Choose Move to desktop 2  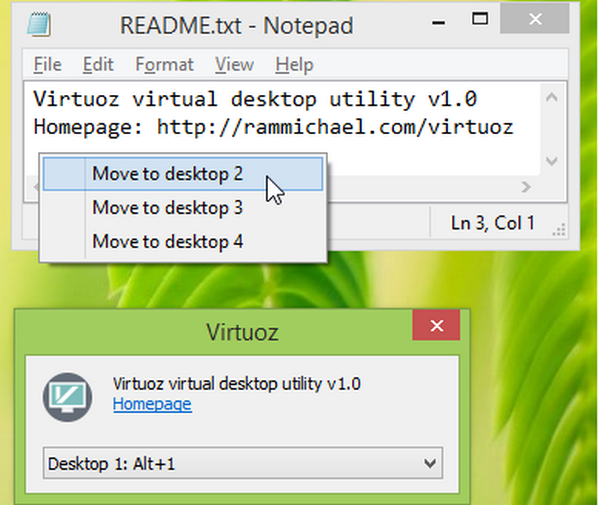coord(183,174)
